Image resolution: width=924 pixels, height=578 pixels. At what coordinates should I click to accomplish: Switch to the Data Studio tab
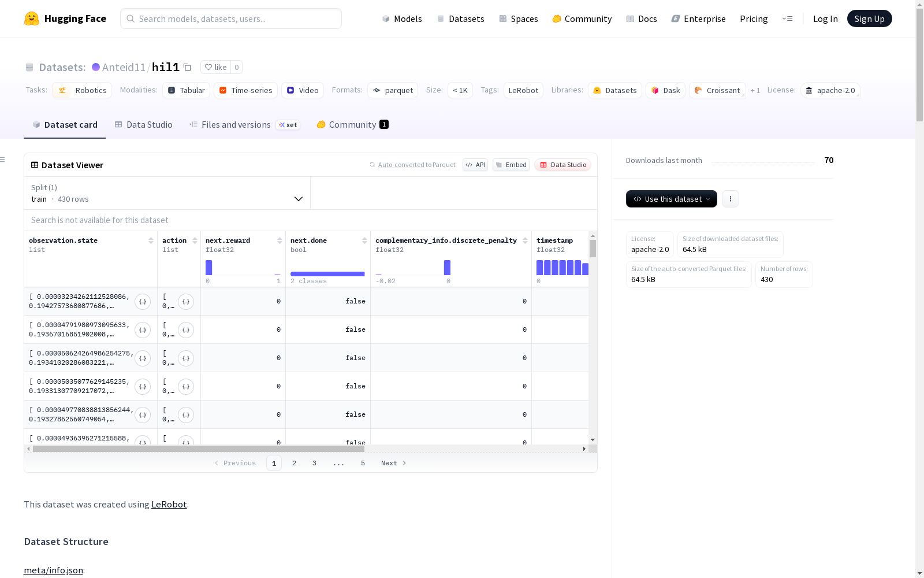point(144,125)
